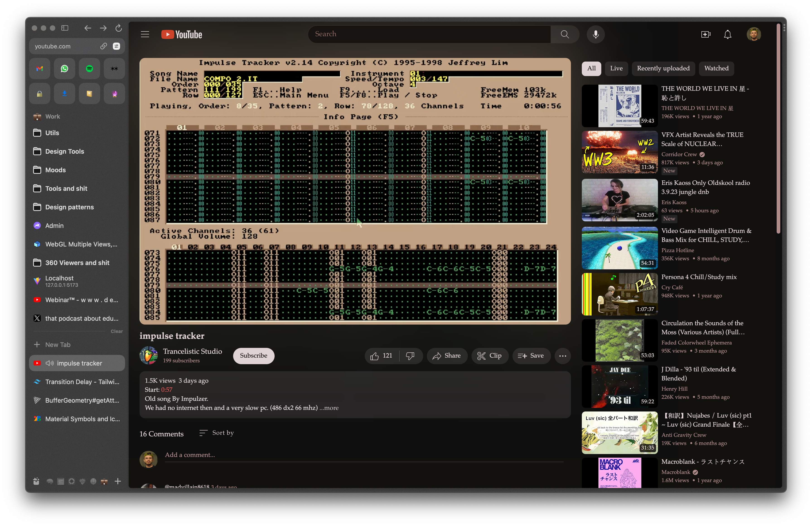The height and width of the screenshot is (526, 812).
Task: Click the YouTube hamburger guide menu icon
Action: click(145, 34)
